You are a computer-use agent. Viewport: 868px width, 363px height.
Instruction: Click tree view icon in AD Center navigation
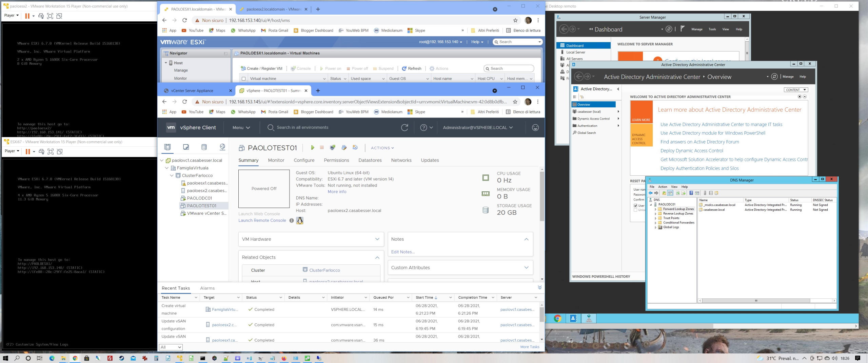coord(582,97)
